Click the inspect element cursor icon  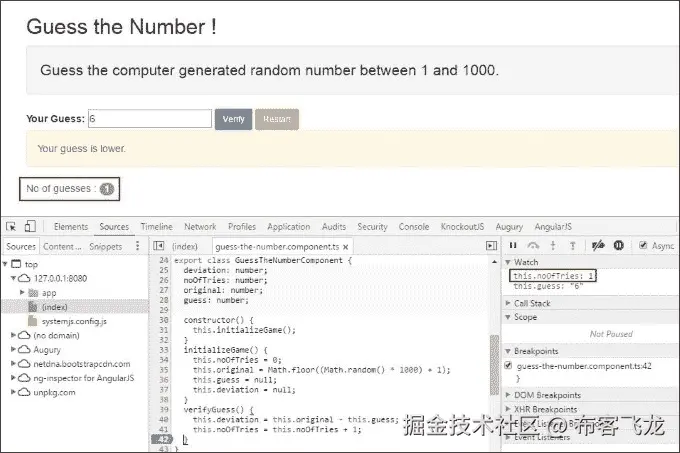click(11, 226)
